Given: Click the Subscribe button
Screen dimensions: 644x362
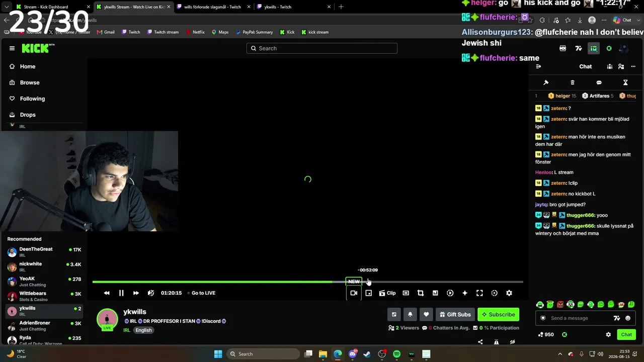Looking at the screenshot, I should click(x=498, y=315).
